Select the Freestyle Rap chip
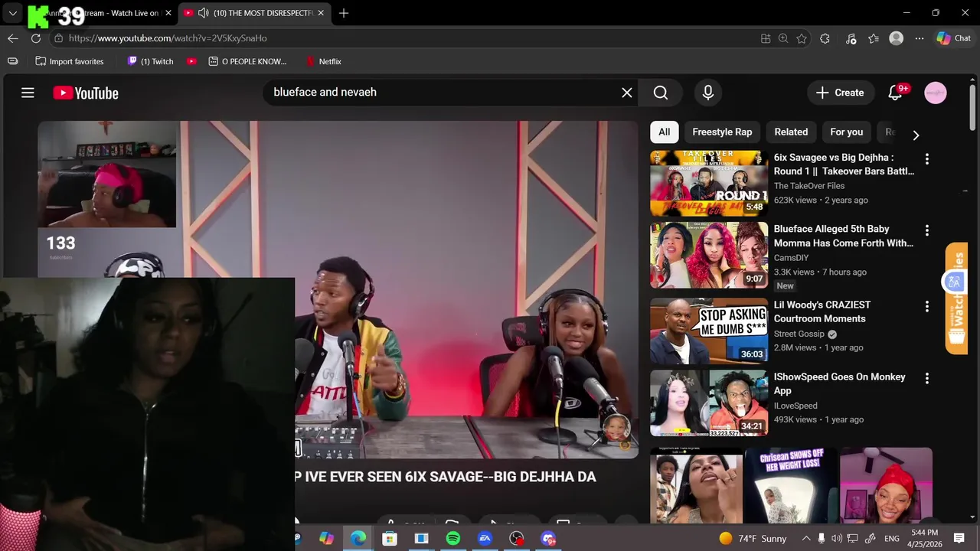 (x=722, y=132)
